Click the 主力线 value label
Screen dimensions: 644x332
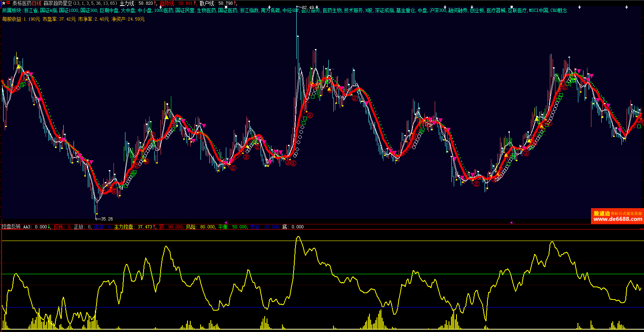pos(138,3)
